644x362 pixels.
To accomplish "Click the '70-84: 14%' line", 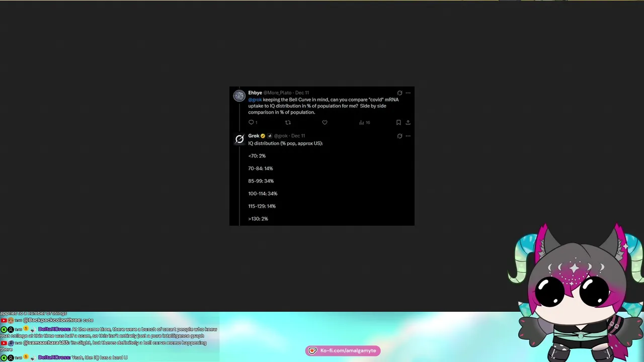I will (261, 168).
